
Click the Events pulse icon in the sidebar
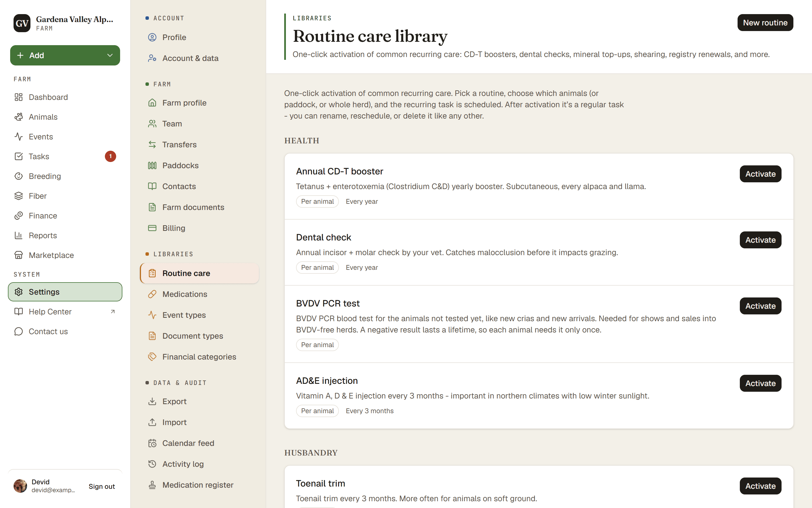(18, 137)
